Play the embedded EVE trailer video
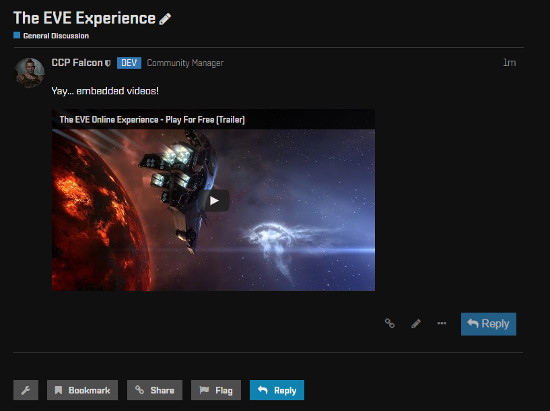This screenshot has height=411, width=550. pos(215,201)
